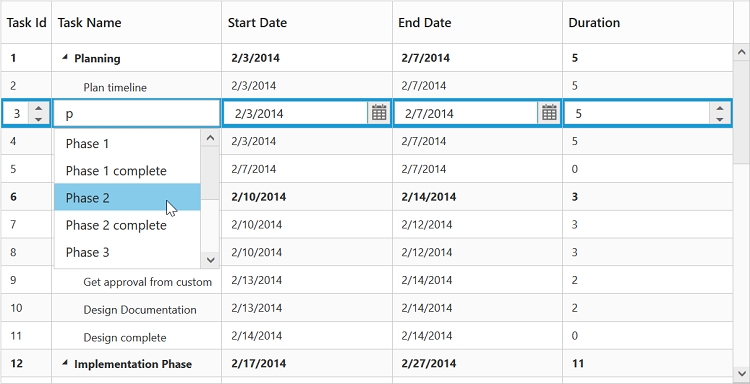Decrease the Duration value with down arrow
The width and height of the screenshot is (750, 384).
(x=719, y=119)
